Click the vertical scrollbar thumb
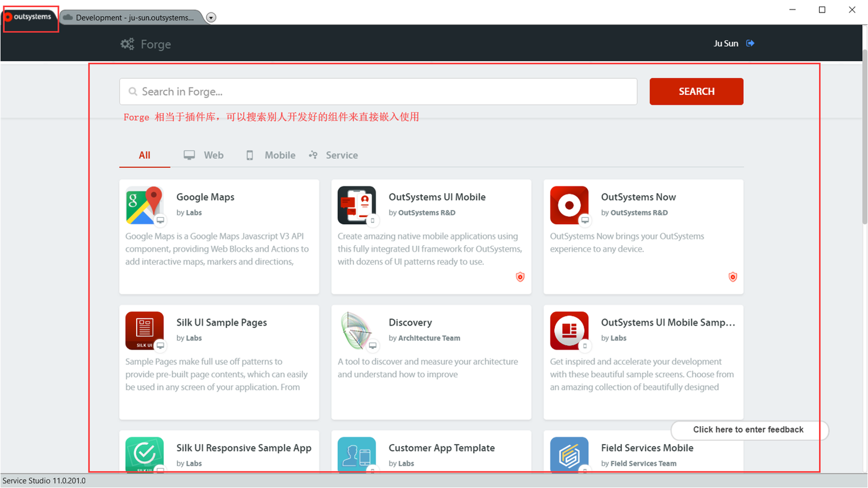The image size is (868, 488). (x=865, y=136)
